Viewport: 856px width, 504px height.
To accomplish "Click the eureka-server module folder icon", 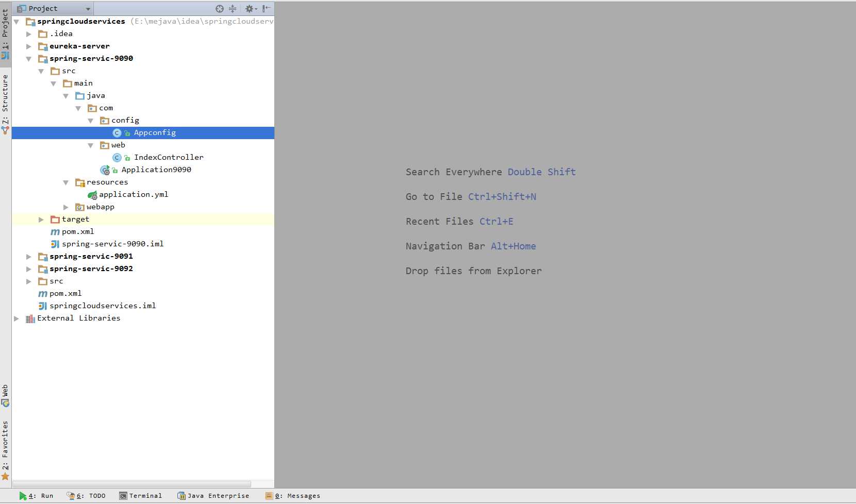I will pyautogui.click(x=43, y=46).
